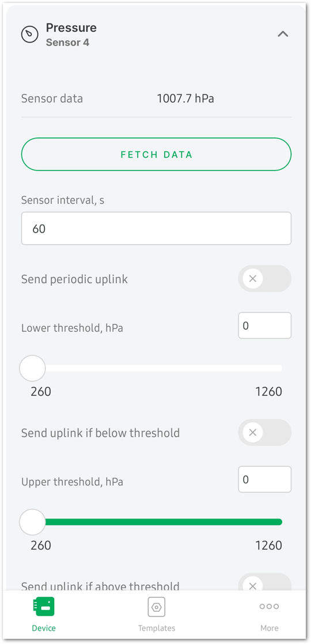Viewport: 311px width, 644px height.
Task: Click the Pressure section title
Action: [71, 28]
